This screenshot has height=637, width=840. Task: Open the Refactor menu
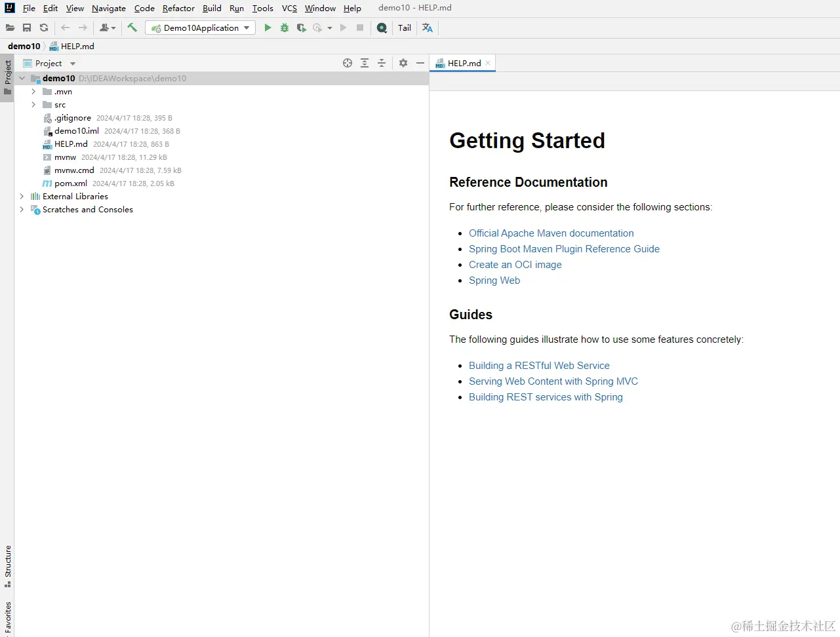tap(178, 9)
